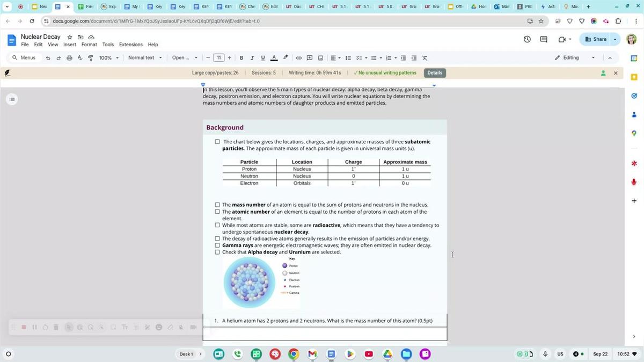The width and height of the screenshot is (644, 362).
Task: Pick the text color tool
Action: coord(274,58)
